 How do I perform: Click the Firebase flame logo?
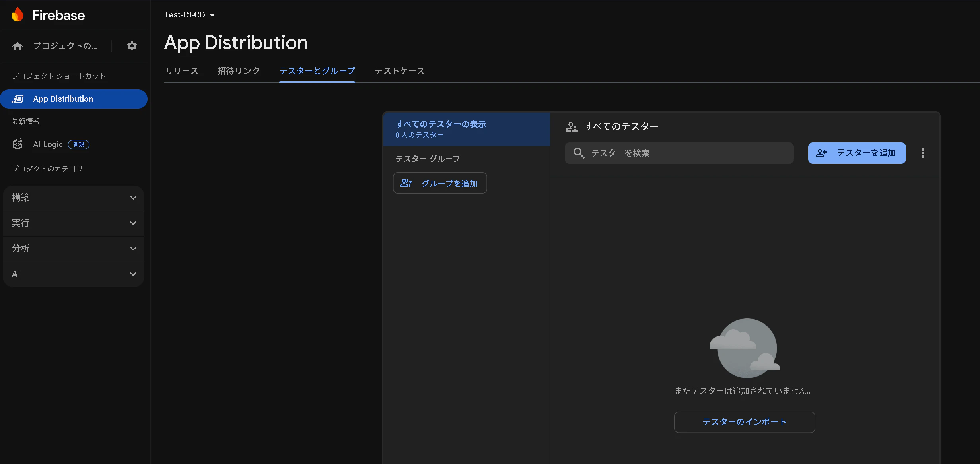[x=17, y=15]
